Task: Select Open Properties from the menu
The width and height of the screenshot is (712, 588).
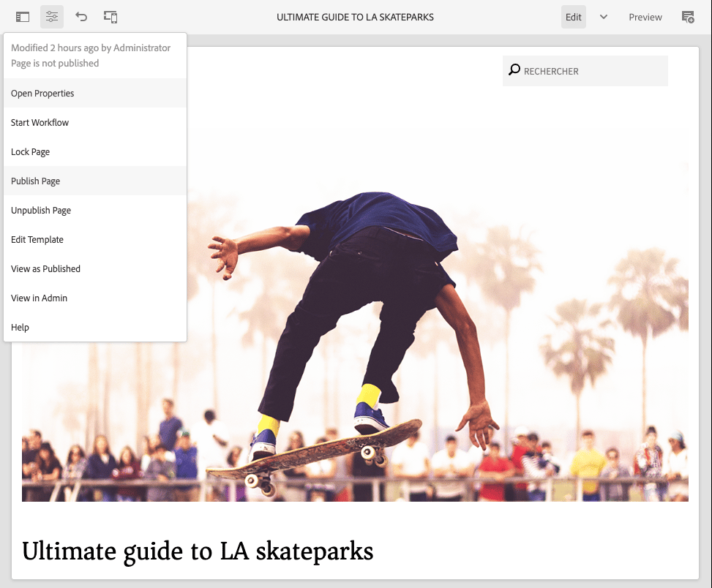Action: (x=42, y=93)
